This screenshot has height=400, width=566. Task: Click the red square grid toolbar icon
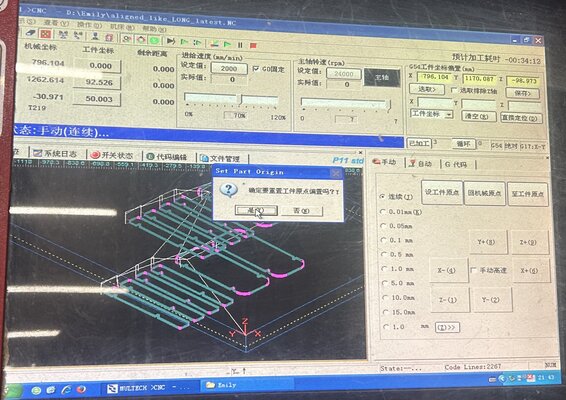(45, 34)
